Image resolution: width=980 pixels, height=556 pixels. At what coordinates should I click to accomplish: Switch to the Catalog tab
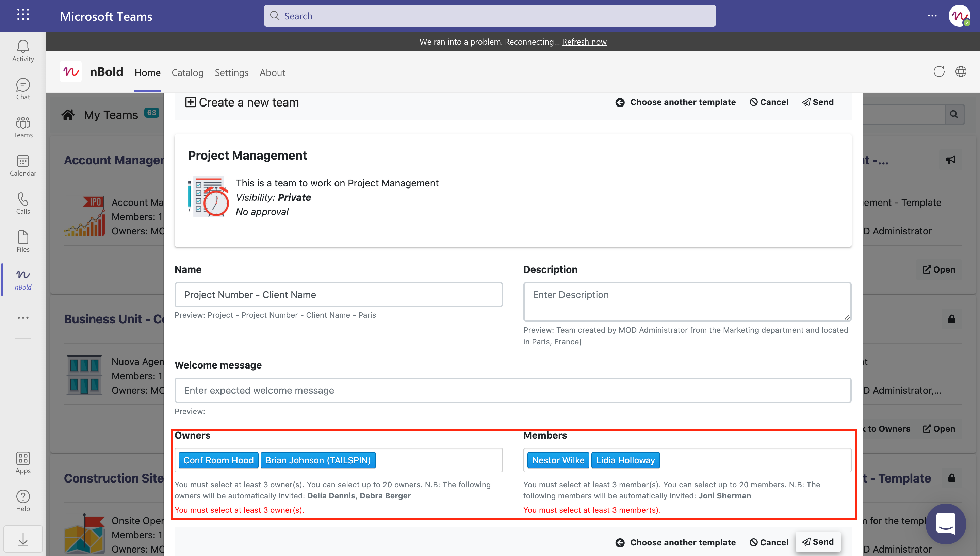(187, 72)
